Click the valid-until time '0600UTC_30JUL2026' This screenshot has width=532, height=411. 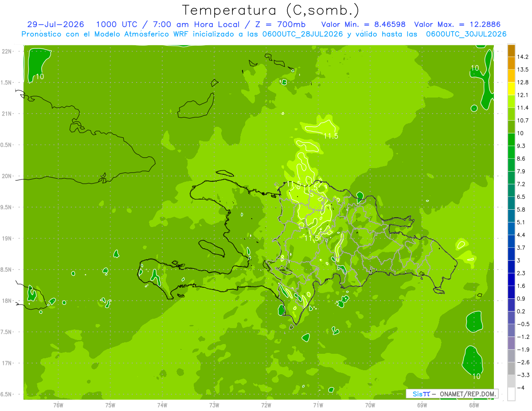pyautogui.click(x=466, y=34)
